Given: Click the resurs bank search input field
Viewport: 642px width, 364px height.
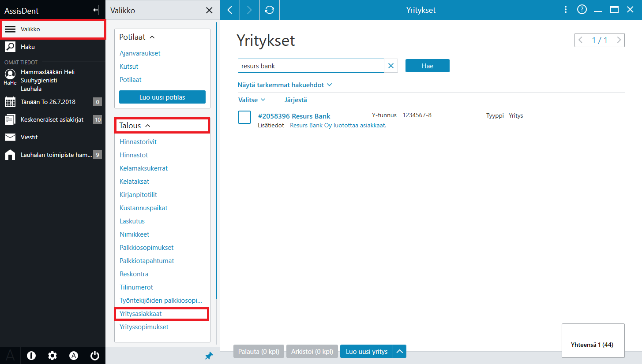Looking at the screenshot, I should pos(311,66).
